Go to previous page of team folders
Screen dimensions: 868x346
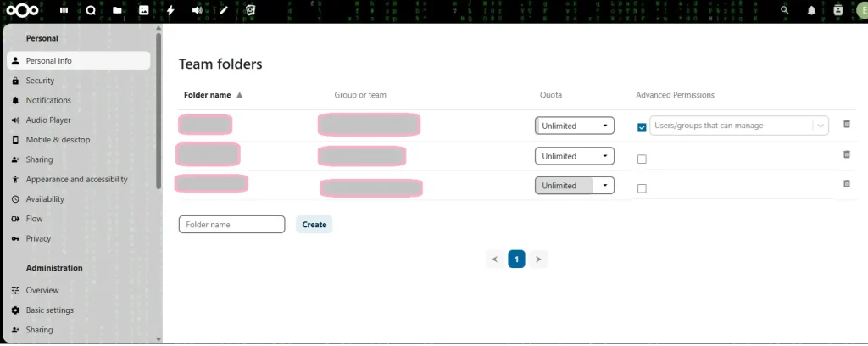[x=495, y=259]
